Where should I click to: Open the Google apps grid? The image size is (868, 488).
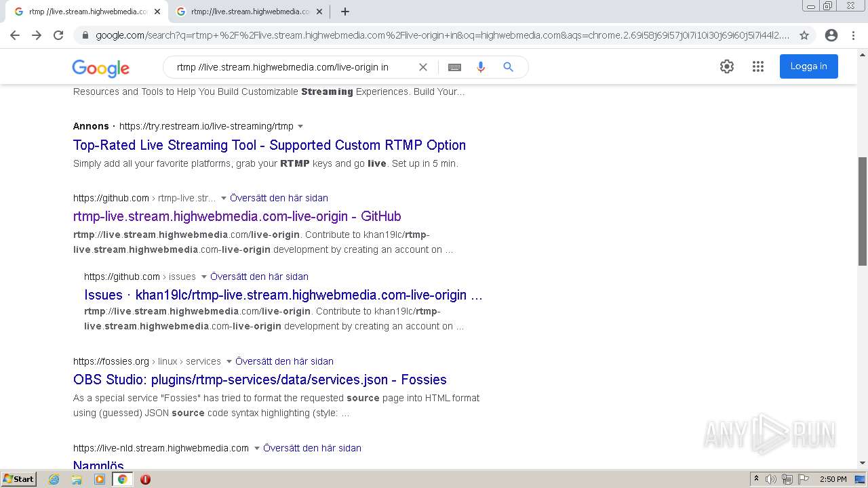[x=758, y=66]
